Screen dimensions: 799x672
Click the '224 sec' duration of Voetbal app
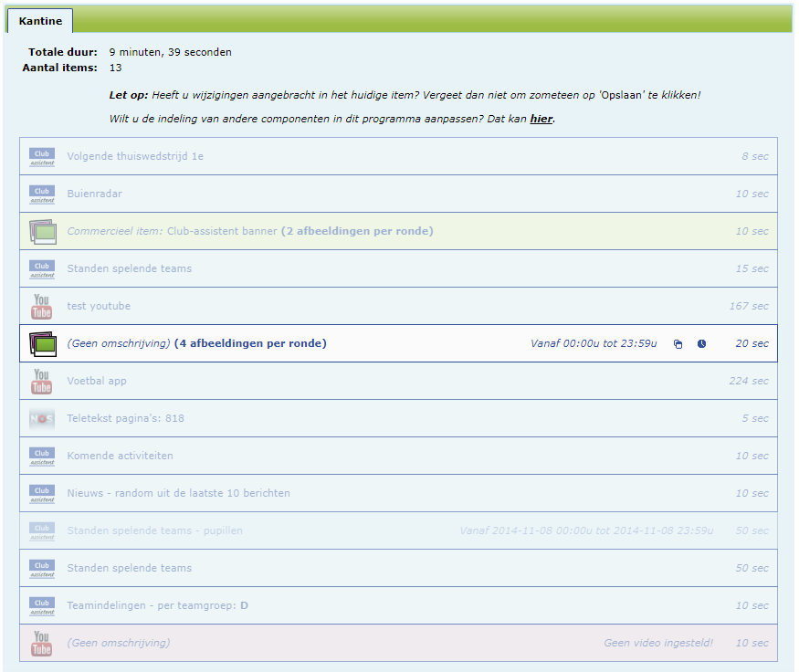(748, 381)
